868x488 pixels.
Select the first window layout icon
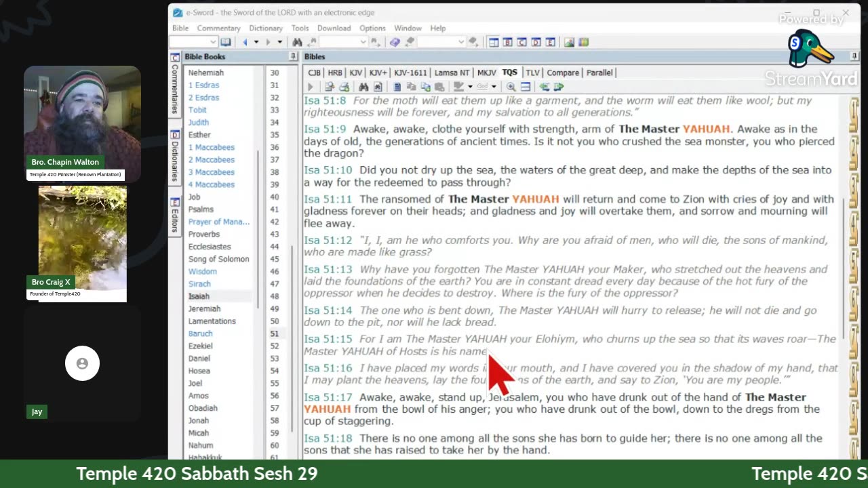click(x=494, y=42)
